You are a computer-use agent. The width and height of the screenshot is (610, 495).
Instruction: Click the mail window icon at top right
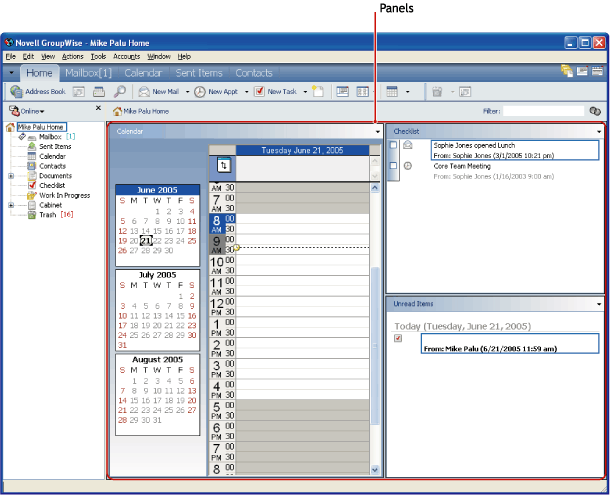582,71
